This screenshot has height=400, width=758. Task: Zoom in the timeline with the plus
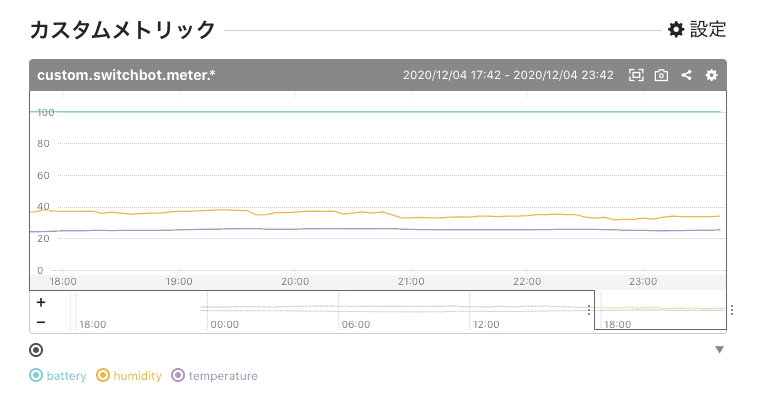click(41, 302)
